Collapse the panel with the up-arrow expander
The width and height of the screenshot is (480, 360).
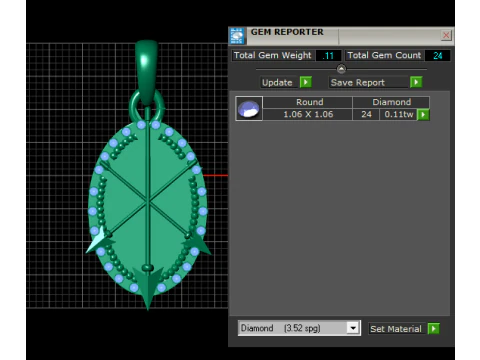[x=341, y=69]
